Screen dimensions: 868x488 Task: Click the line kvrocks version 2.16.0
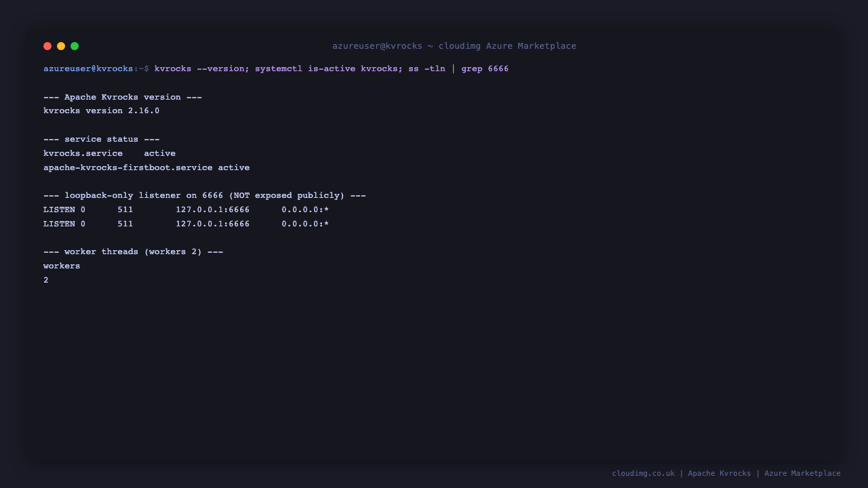pos(102,111)
